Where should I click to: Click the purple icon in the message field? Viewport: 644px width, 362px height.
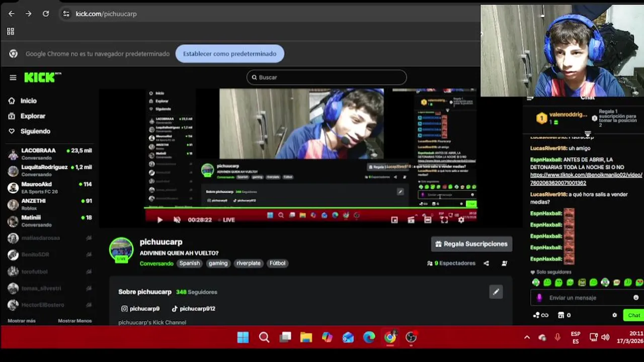click(x=539, y=298)
